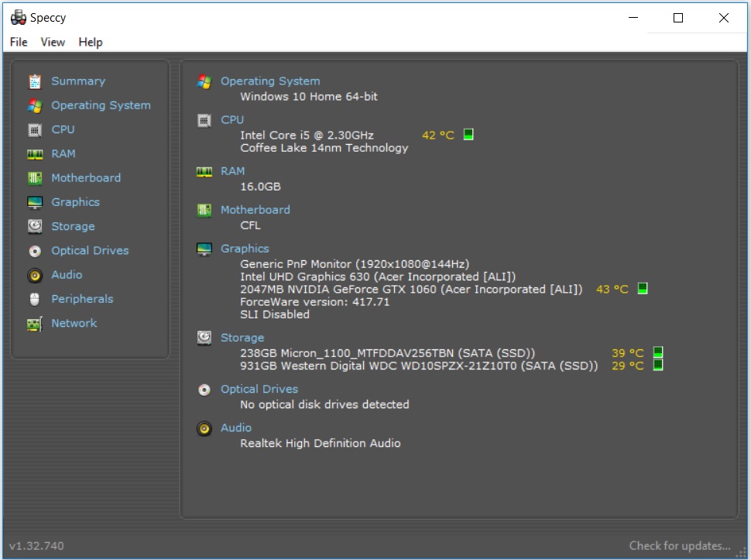Open the File menu

(x=19, y=42)
